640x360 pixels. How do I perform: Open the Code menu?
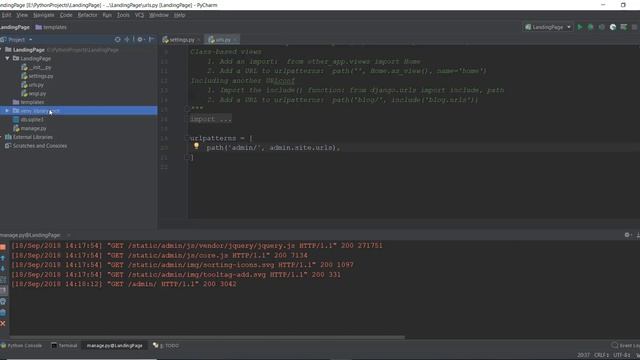pos(66,15)
